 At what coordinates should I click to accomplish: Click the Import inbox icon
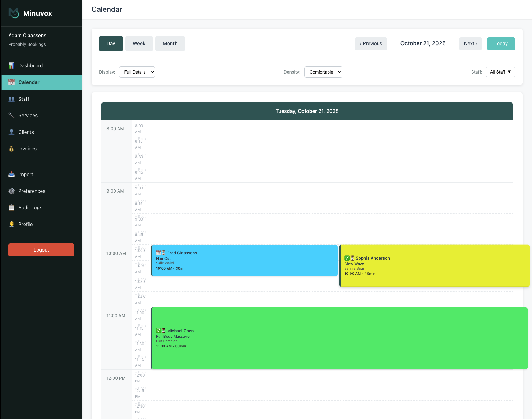[11, 174]
